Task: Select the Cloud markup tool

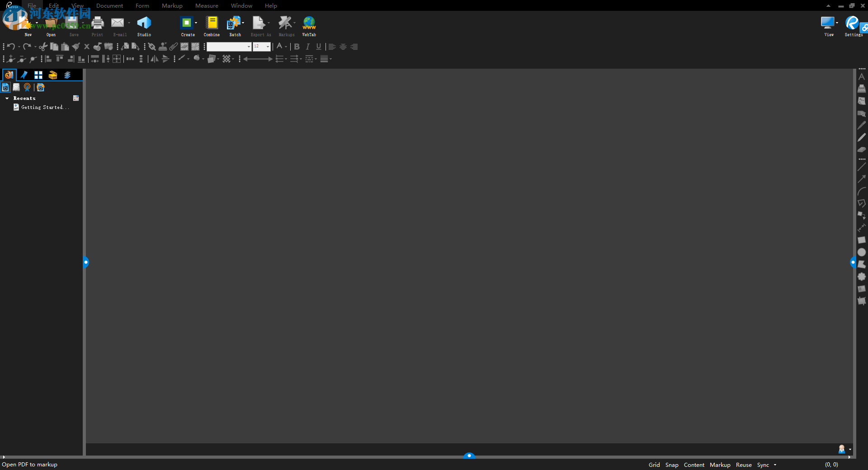Action: (862, 277)
